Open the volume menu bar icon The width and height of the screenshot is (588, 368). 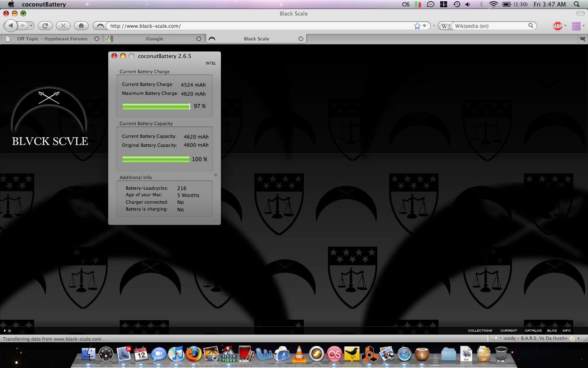coord(468,4)
